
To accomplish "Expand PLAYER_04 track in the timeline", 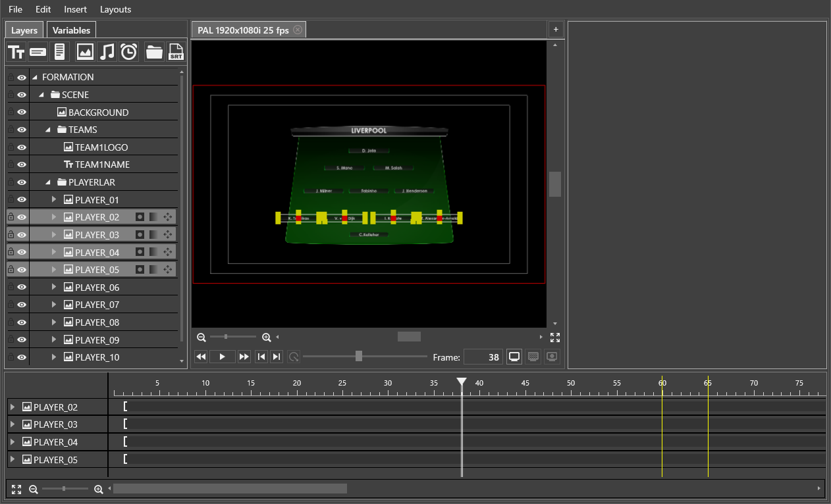I will (x=13, y=442).
